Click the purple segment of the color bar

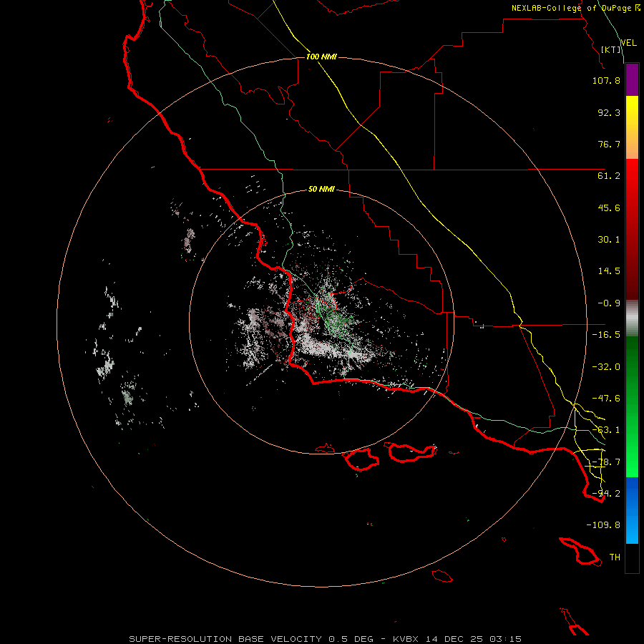click(632, 80)
